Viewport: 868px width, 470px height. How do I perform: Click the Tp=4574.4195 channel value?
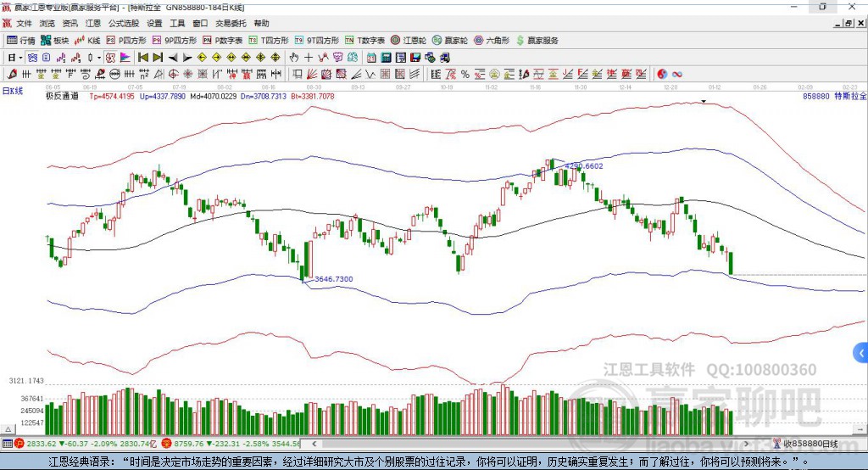coord(112,96)
